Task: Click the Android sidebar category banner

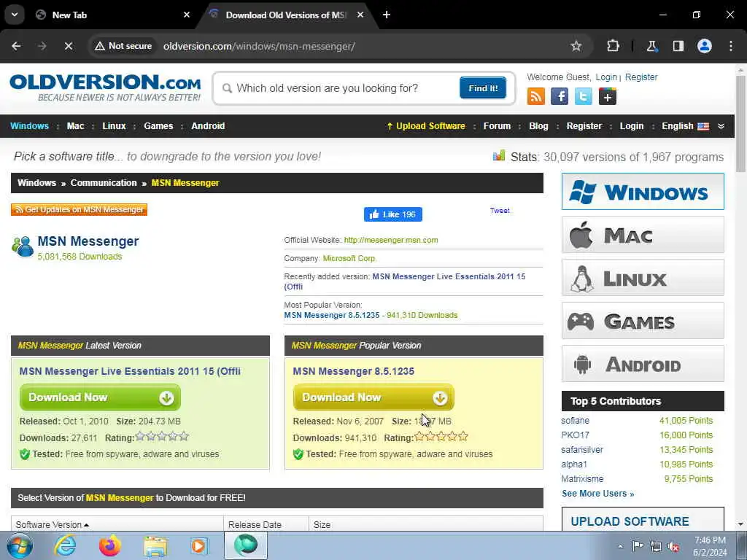Action: click(643, 364)
